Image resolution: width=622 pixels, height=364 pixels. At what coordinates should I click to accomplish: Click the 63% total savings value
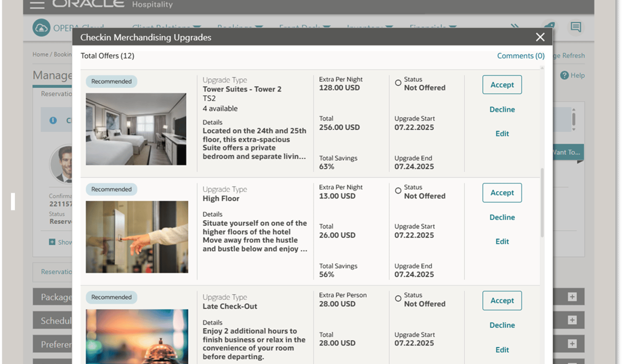[x=327, y=167]
